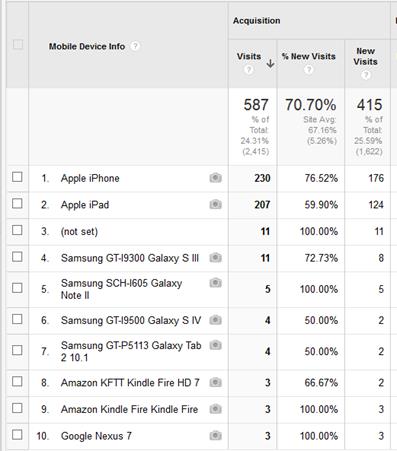Open camera icon for Apple iPhone row
This screenshot has height=451, width=397.
point(215,178)
